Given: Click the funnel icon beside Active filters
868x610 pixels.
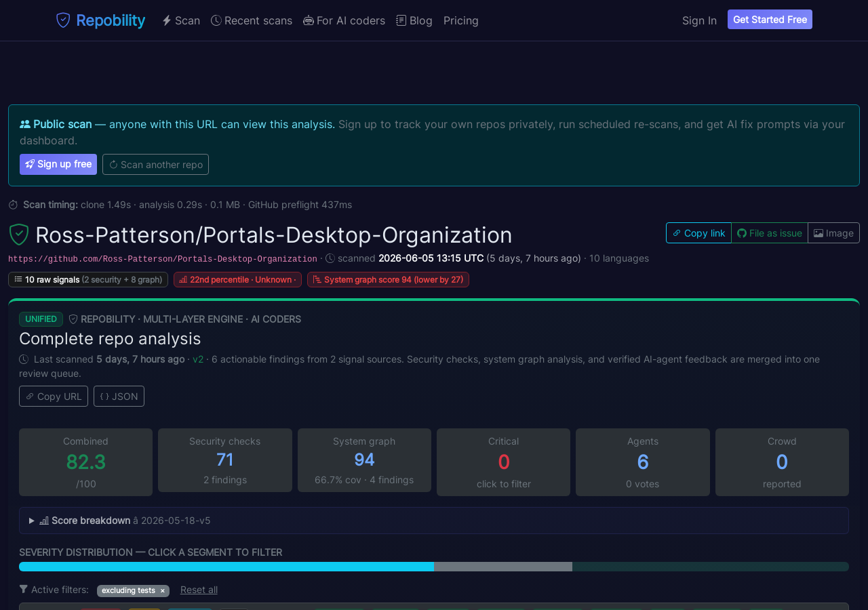Looking at the screenshot, I should click(24, 589).
